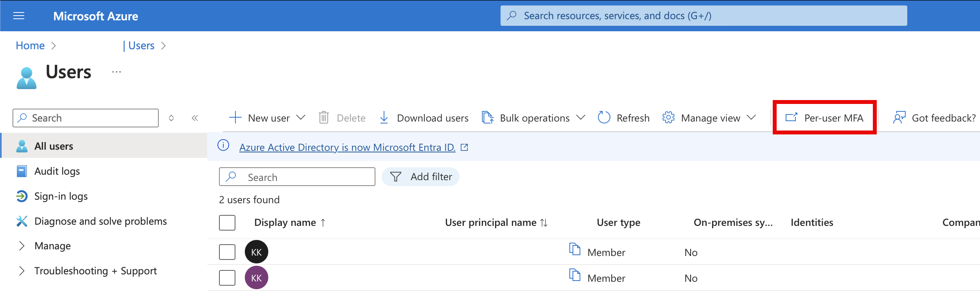Open the New user dropdown arrow
The image size is (980, 297).
301,117
